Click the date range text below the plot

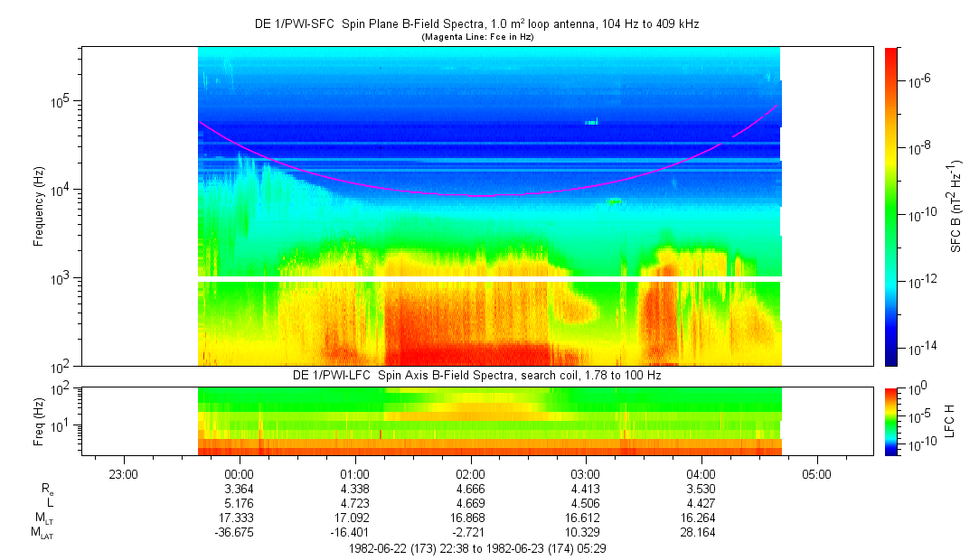pos(476,548)
